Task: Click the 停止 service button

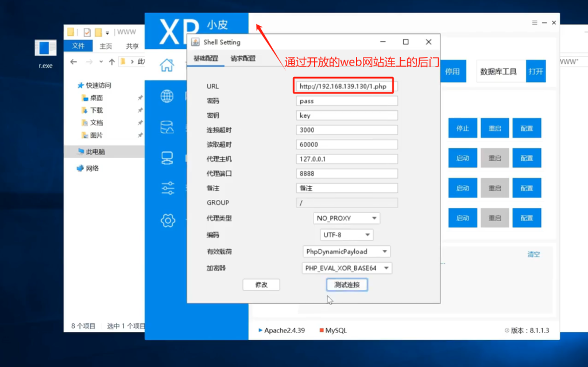Action: point(463,128)
